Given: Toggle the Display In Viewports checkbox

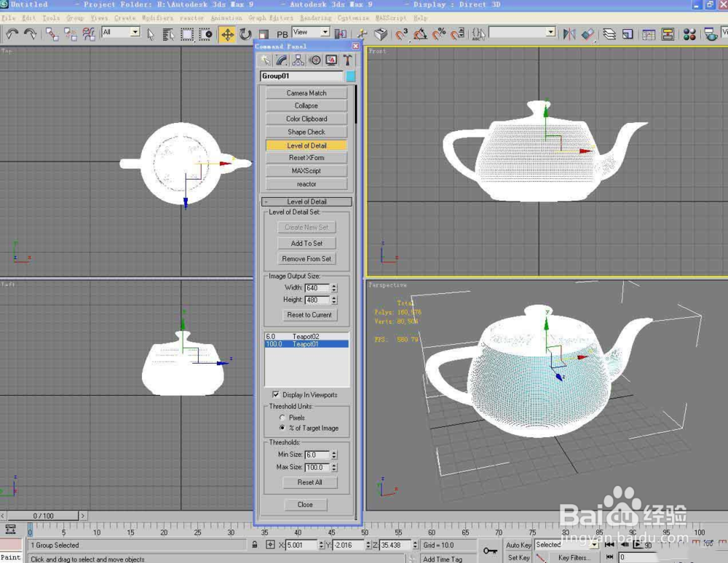Looking at the screenshot, I should click(276, 395).
